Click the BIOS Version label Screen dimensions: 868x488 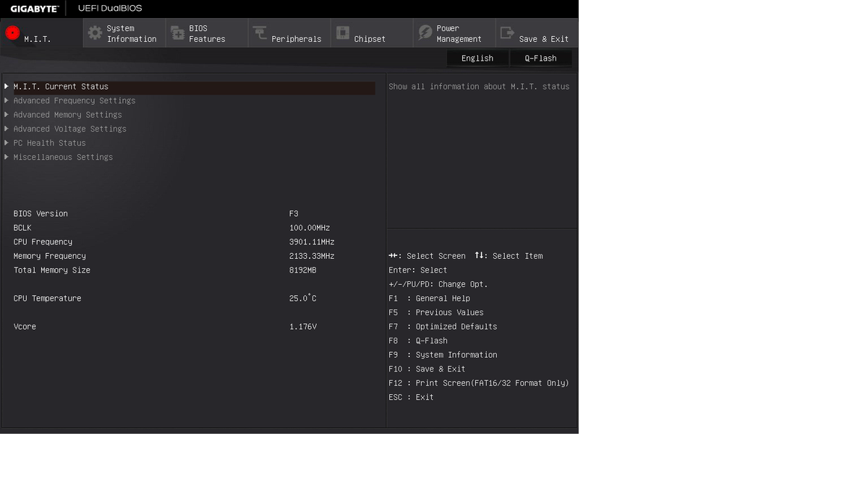point(41,214)
